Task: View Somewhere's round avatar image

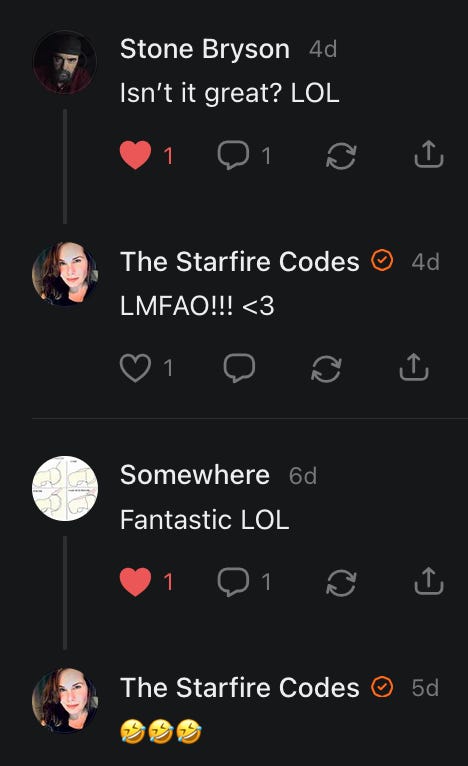Action: click(x=64, y=489)
